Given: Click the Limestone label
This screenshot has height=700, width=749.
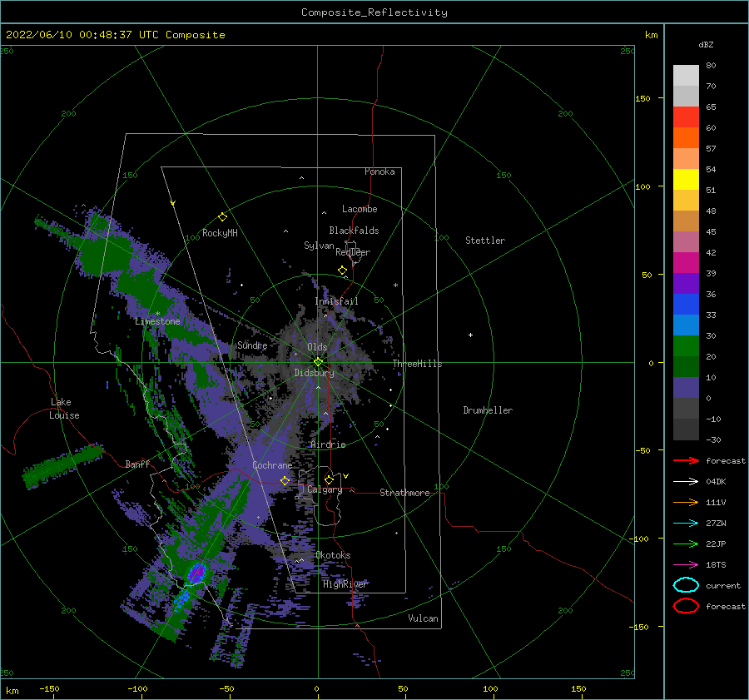Looking at the screenshot, I should (157, 321).
